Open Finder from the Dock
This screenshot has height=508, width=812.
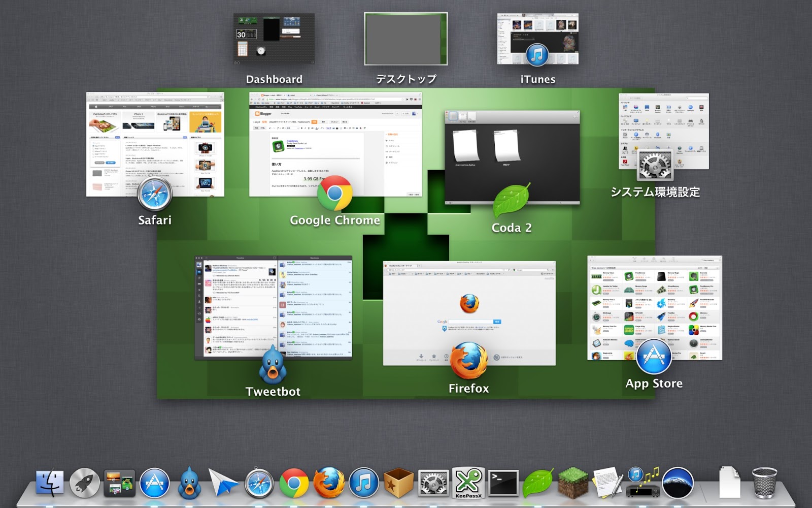[50, 483]
